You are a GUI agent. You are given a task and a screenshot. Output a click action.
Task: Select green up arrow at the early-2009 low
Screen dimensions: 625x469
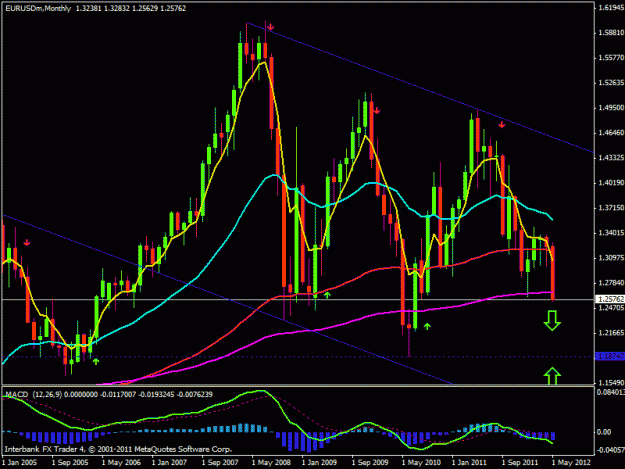[327, 295]
